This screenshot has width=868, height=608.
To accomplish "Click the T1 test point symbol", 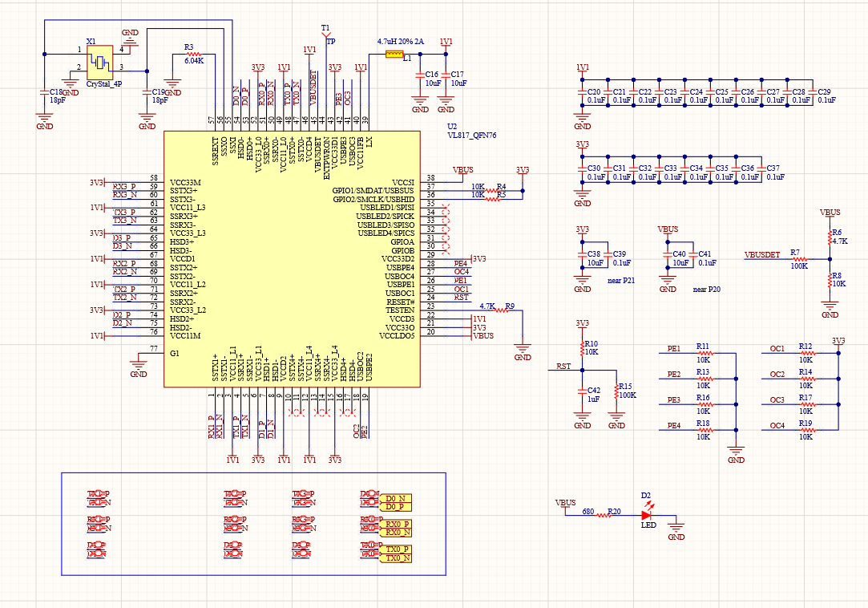I will (326, 34).
